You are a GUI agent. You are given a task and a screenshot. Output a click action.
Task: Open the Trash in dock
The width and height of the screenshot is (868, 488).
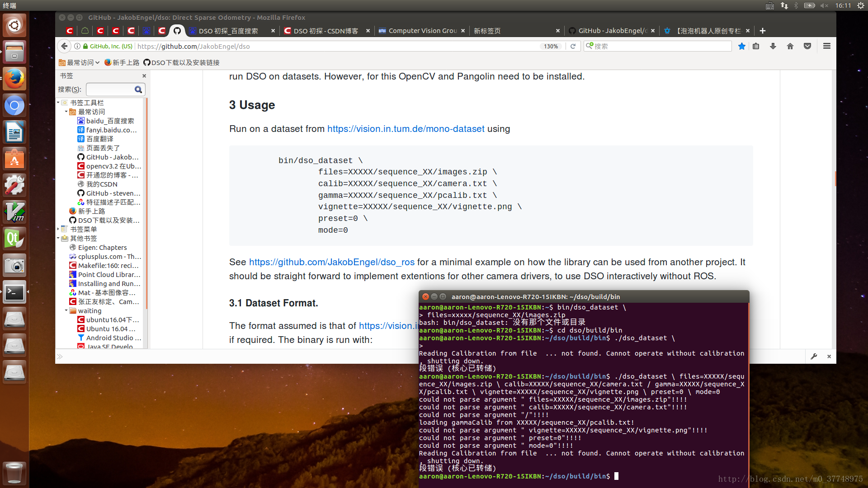[14, 473]
